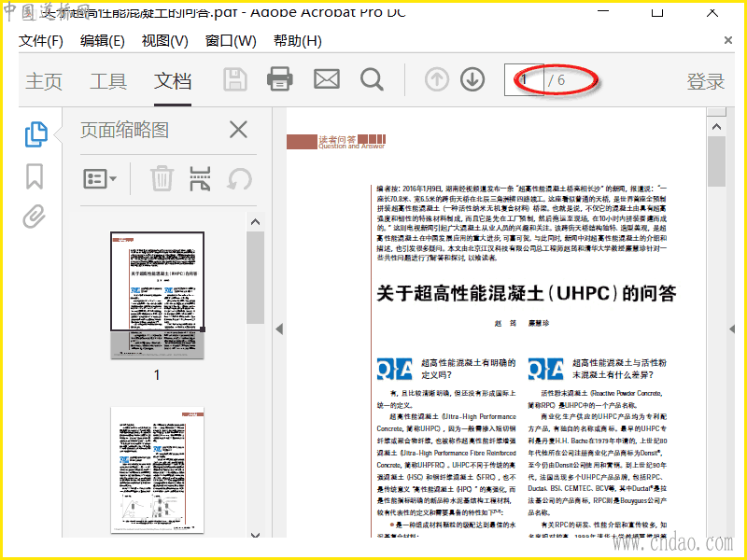Click the question 超高性能混凝土有明确的定义吗?

[x=468, y=369]
